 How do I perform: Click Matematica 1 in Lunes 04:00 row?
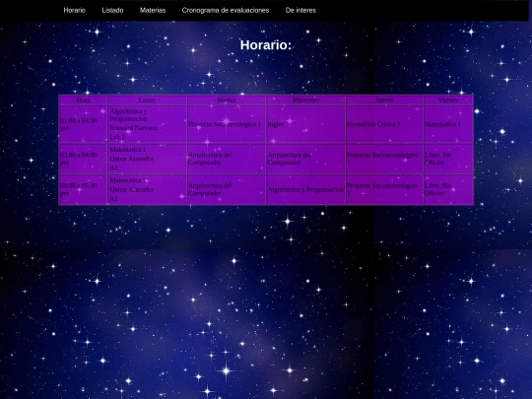click(x=128, y=180)
